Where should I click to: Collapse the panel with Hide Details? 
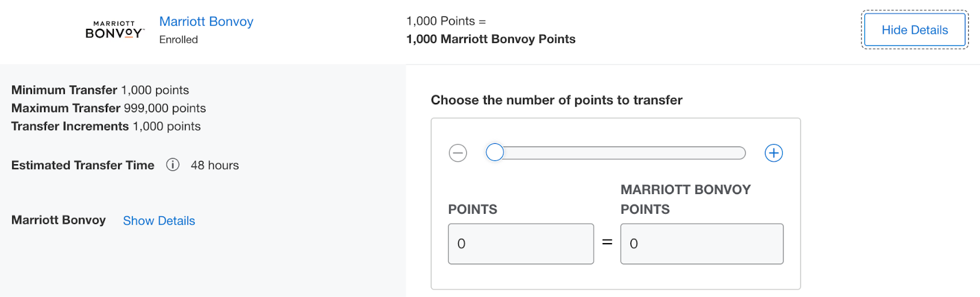(x=914, y=30)
